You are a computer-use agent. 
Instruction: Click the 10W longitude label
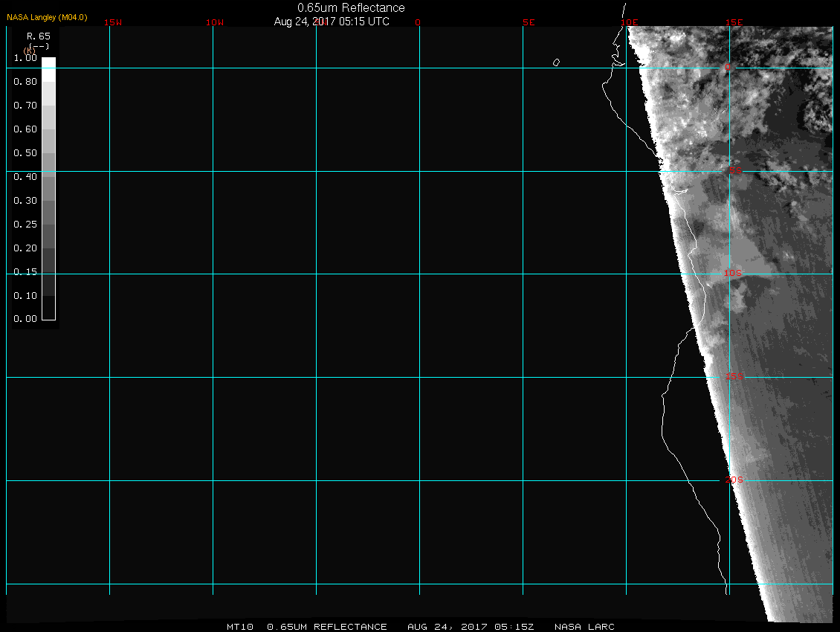[x=215, y=22]
